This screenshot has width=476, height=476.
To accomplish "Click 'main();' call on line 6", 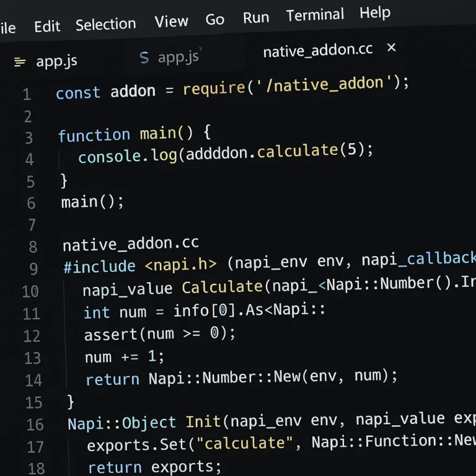I will [x=92, y=201].
